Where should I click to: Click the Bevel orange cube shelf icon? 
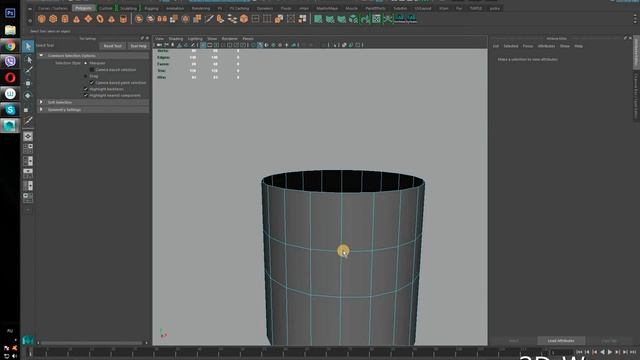click(244, 19)
